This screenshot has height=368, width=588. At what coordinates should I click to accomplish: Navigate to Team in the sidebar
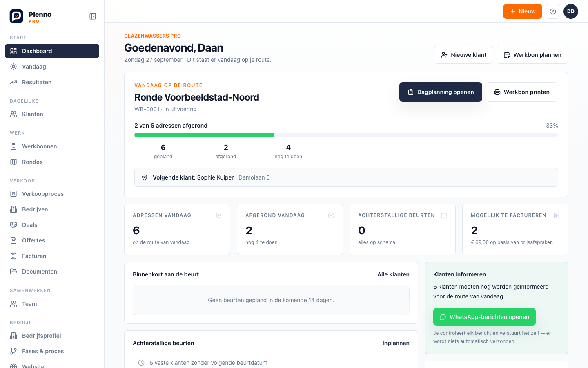point(52,304)
